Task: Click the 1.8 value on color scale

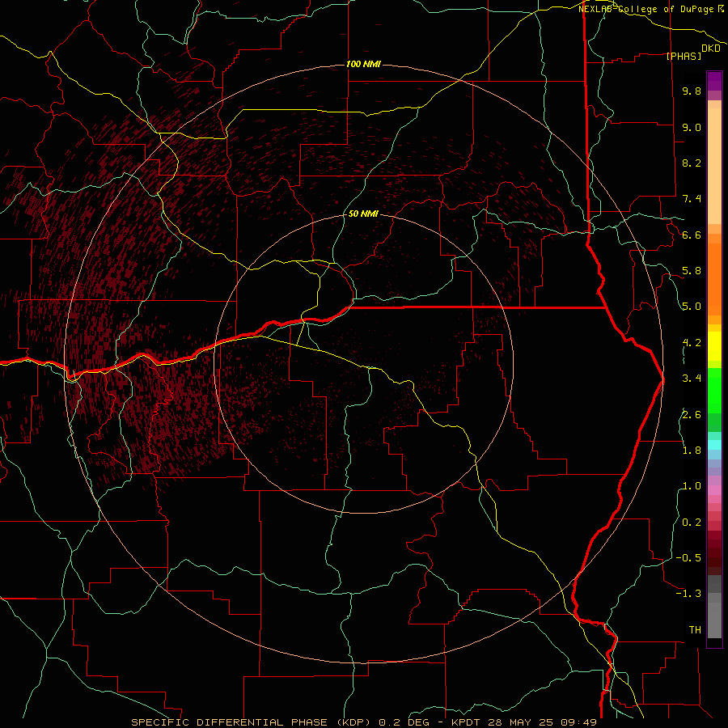Action: click(692, 451)
